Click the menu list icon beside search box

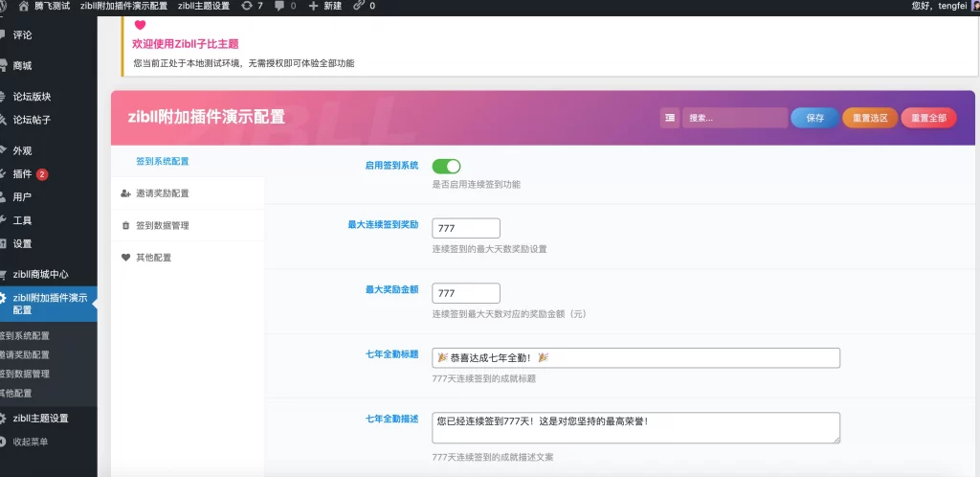click(x=670, y=118)
